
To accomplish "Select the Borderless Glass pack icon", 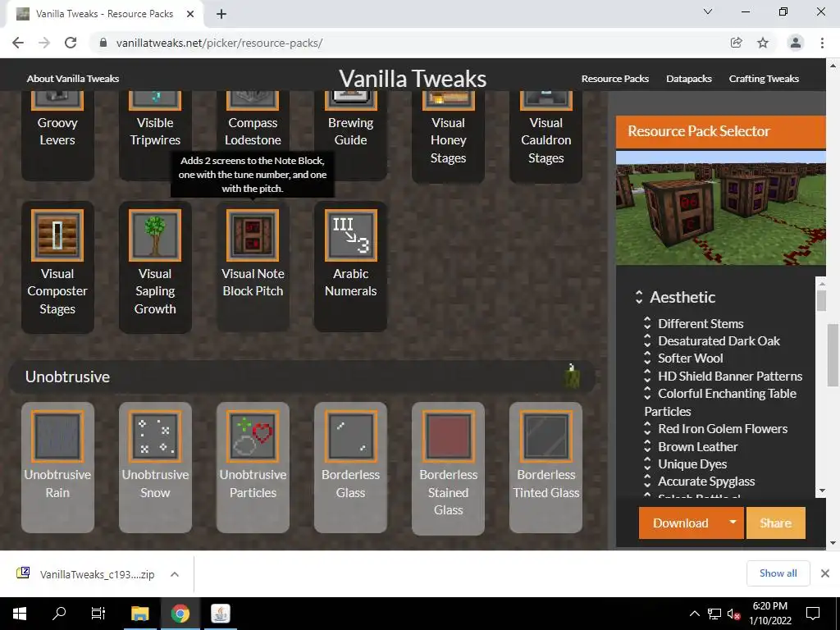I will coord(350,436).
